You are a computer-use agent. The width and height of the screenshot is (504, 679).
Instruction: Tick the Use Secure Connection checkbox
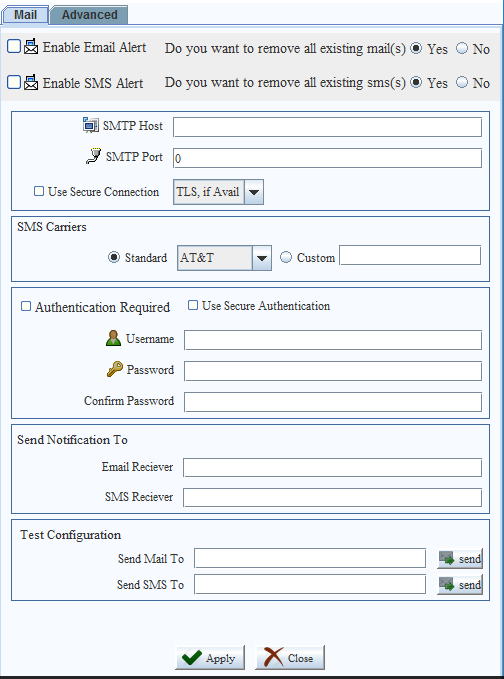(x=39, y=191)
